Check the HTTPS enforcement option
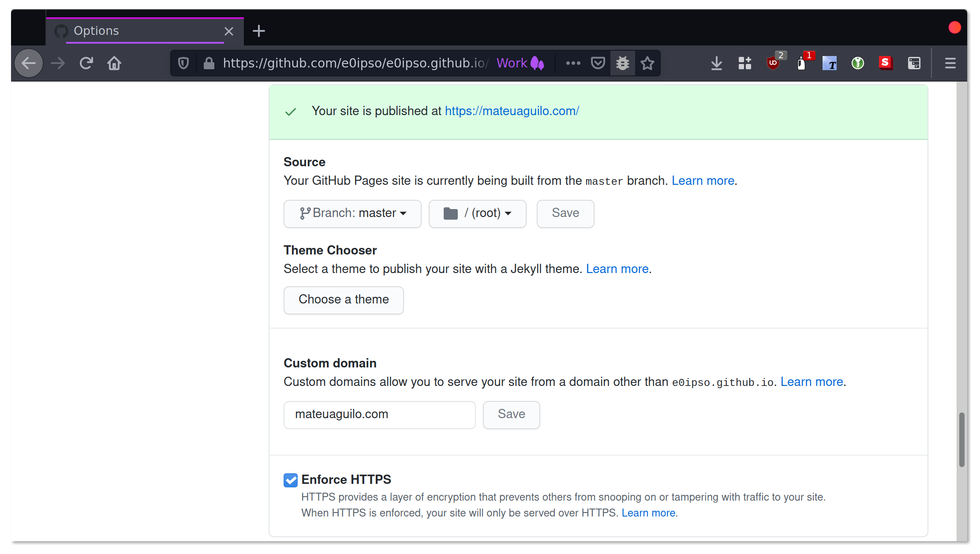 tap(290, 480)
